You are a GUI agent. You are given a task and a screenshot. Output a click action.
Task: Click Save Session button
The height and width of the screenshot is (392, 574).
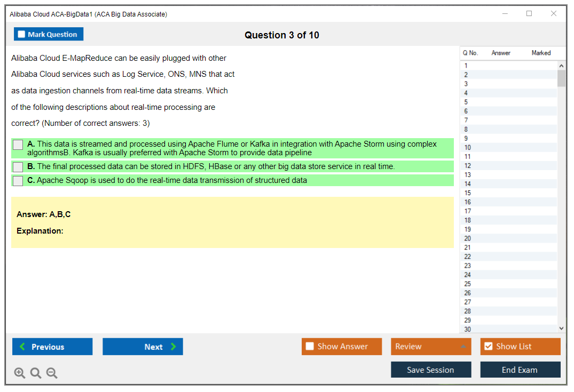coord(430,370)
